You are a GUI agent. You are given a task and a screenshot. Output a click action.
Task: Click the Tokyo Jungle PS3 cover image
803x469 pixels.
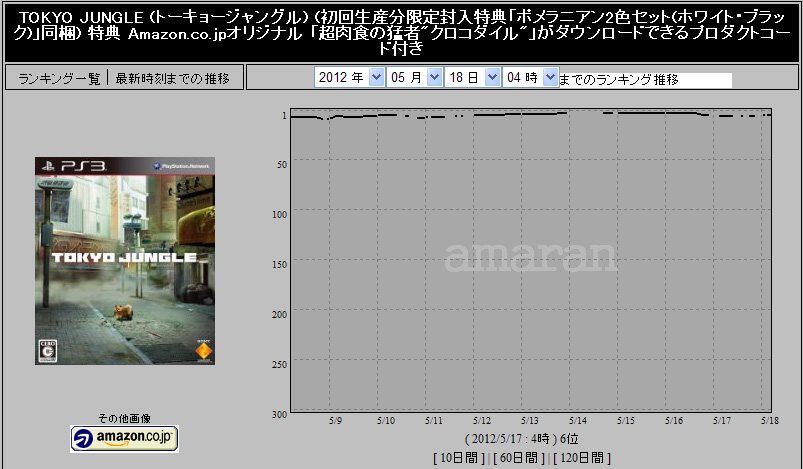[125, 261]
